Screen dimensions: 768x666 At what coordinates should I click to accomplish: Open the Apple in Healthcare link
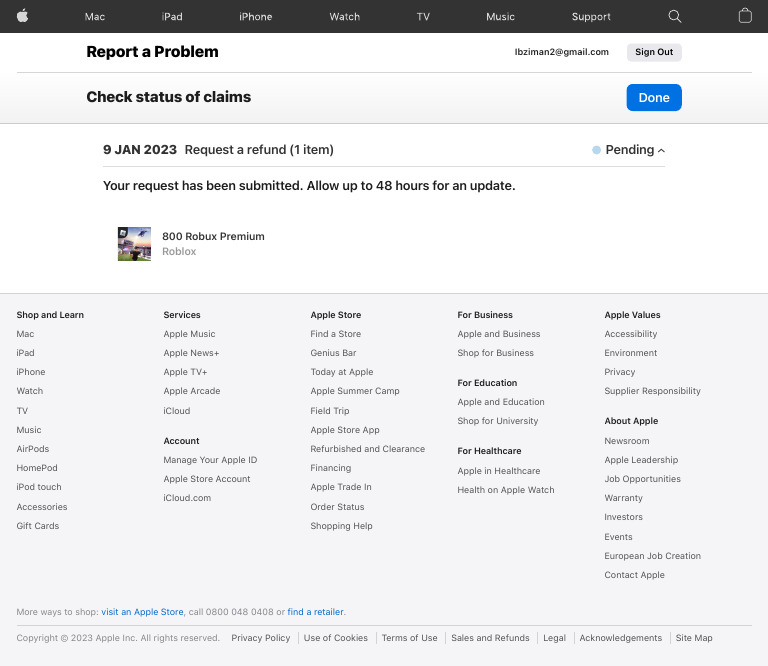click(x=499, y=471)
